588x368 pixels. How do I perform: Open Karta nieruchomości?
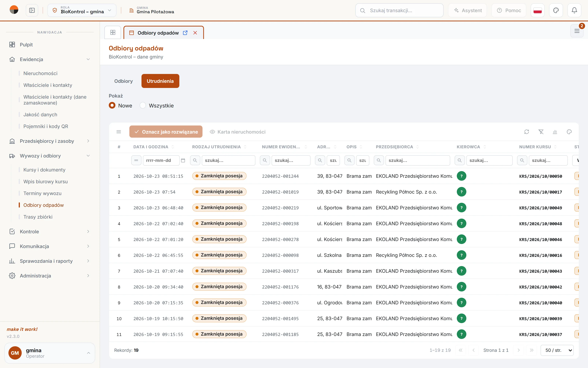pyautogui.click(x=238, y=132)
